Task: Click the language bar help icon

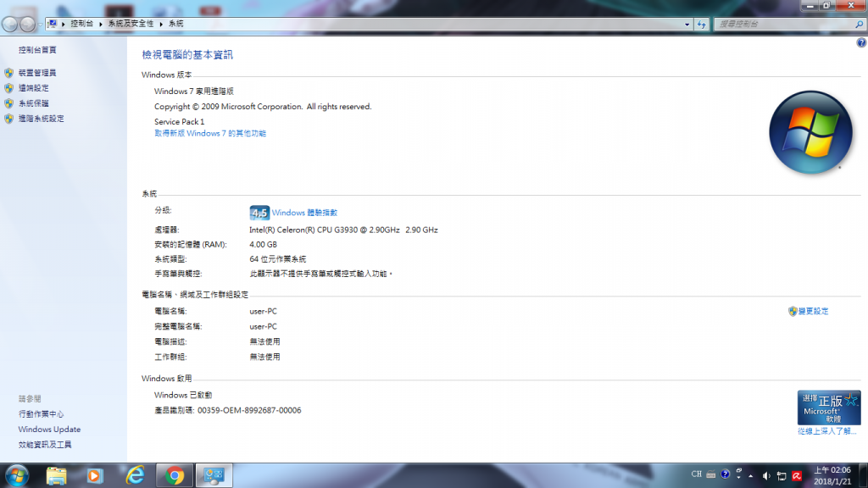Action: click(x=726, y=474)
